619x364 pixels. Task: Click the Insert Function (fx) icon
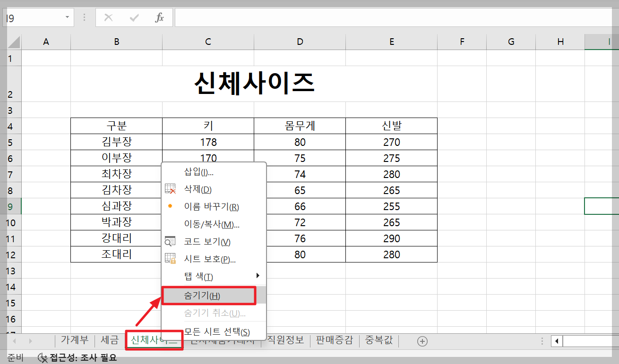click(x=159, y=17)
